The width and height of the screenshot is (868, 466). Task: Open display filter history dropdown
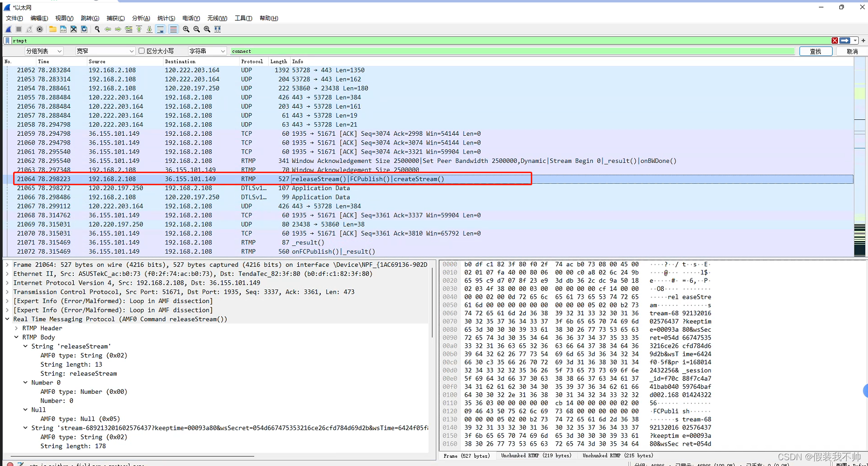click(x=855, y=41)
